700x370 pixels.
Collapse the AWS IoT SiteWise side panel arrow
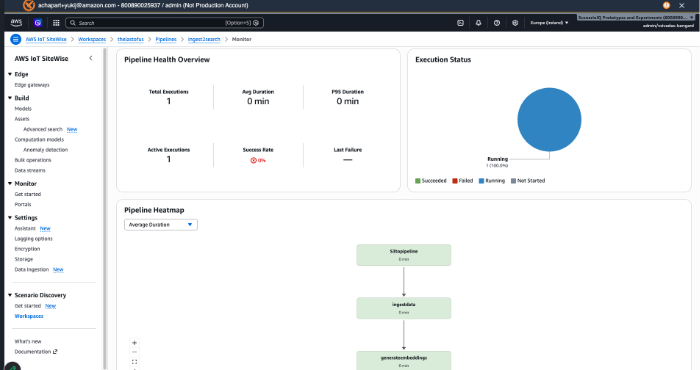pos(91,58)
